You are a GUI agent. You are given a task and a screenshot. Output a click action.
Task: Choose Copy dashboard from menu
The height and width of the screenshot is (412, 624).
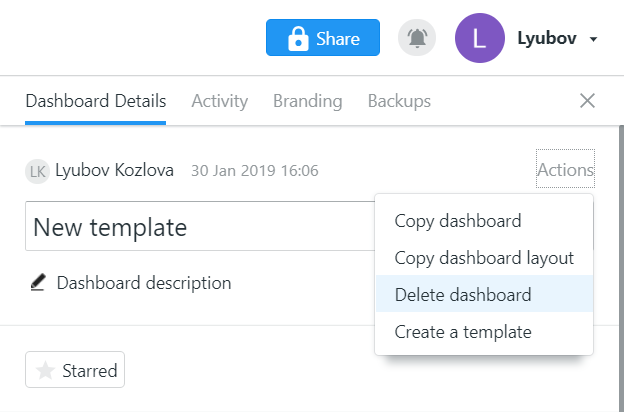coord(484,221)
